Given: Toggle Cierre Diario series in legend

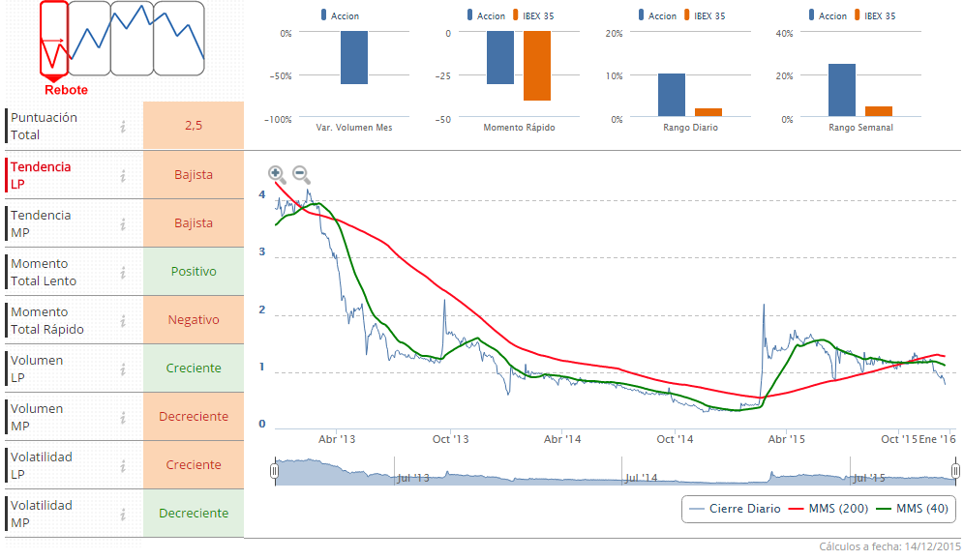Looking at the screenshot, I should 735,509.
